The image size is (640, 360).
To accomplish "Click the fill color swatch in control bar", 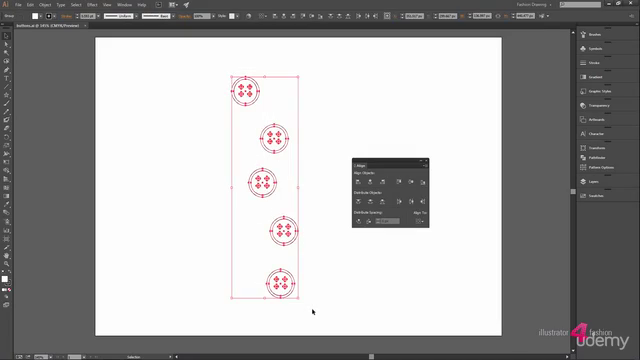I will [x=35, y=16].
